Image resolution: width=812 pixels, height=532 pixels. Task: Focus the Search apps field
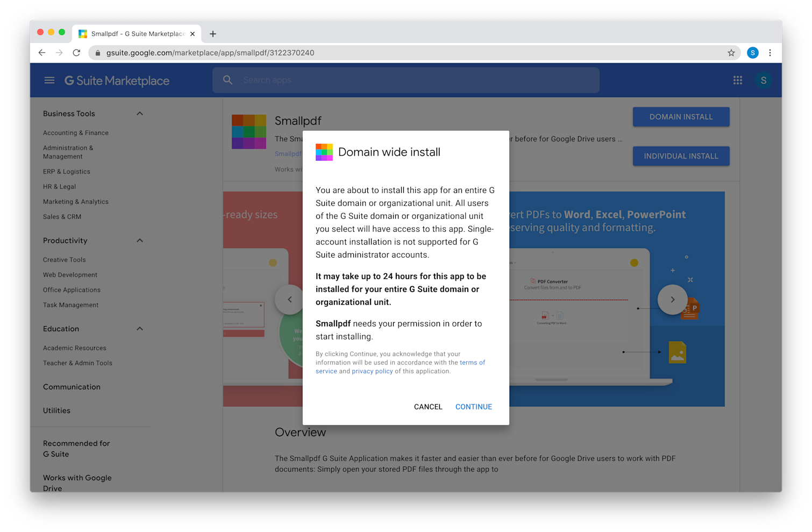(406, 80)
